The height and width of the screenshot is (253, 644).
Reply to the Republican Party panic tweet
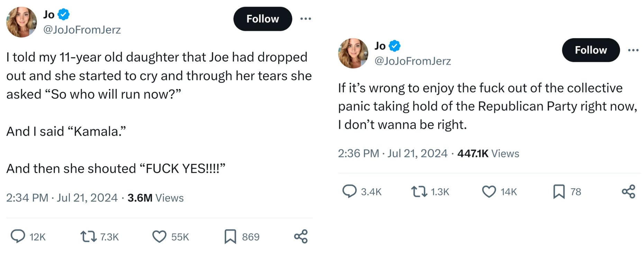point(349,191)
